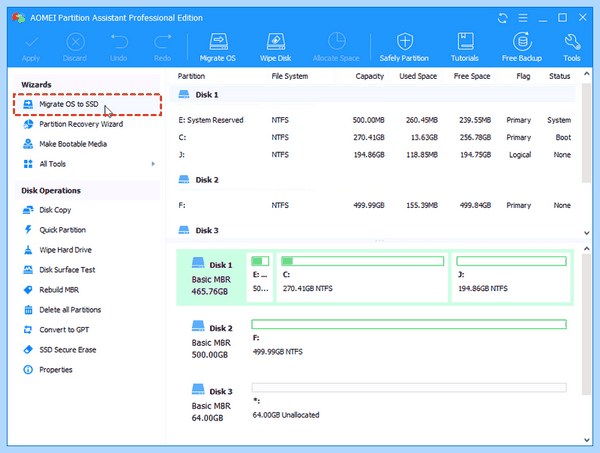Click the partition list scroll up arrow
This screenshot has width=600, height=453.
pos(587,73)
